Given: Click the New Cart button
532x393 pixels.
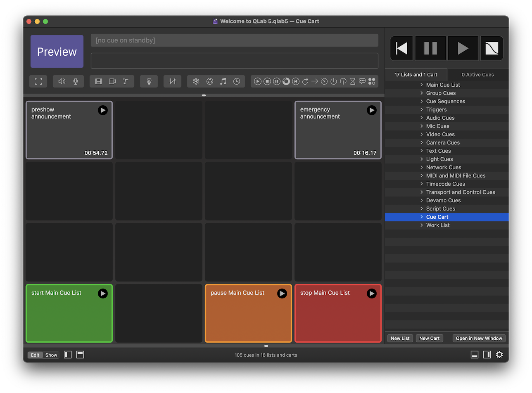Looking at the screenshot, I should click(429, 338).
